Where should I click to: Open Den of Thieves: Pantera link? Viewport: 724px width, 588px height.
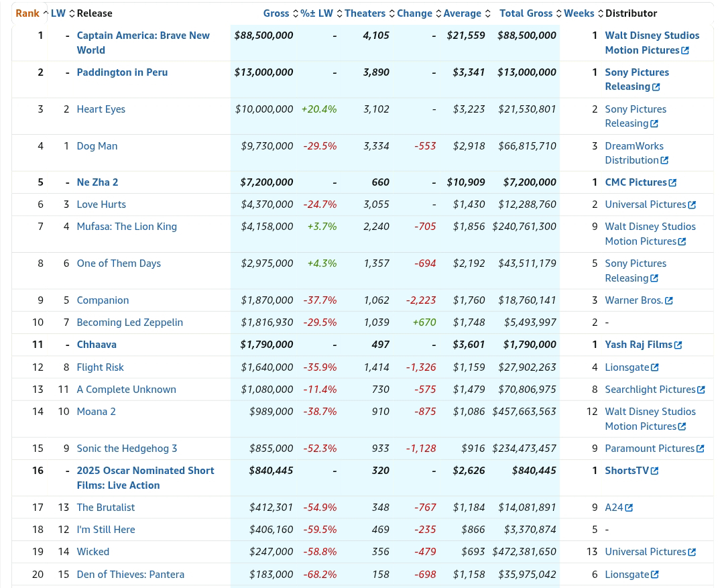click(131, 575)
